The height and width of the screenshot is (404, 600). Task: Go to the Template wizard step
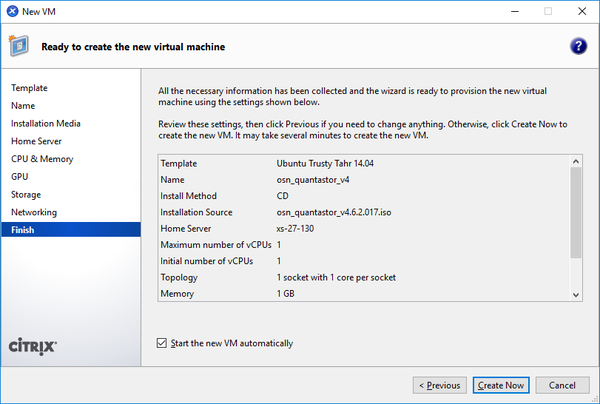click(29, 88)
